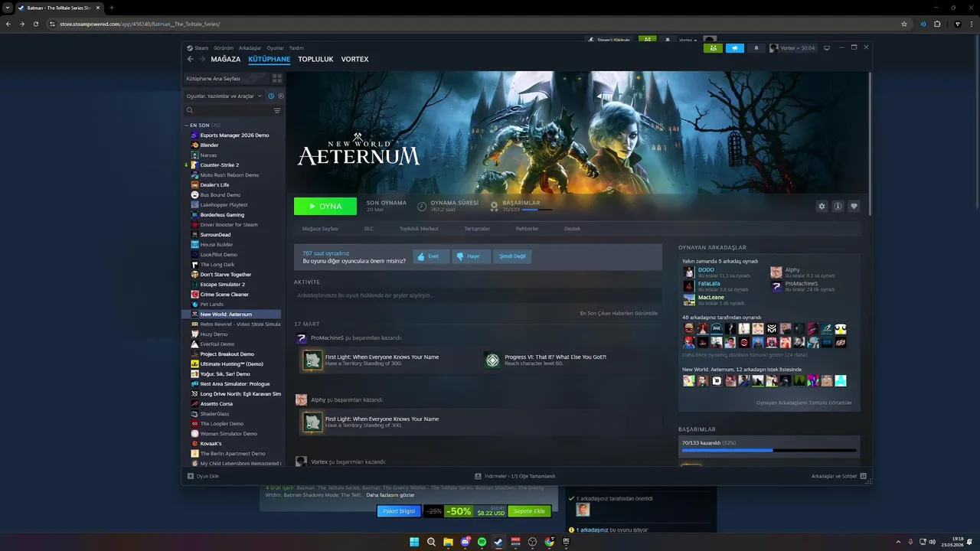Click the green OYNA play button
Screen dimensions: 980x551
click(325, 206)
